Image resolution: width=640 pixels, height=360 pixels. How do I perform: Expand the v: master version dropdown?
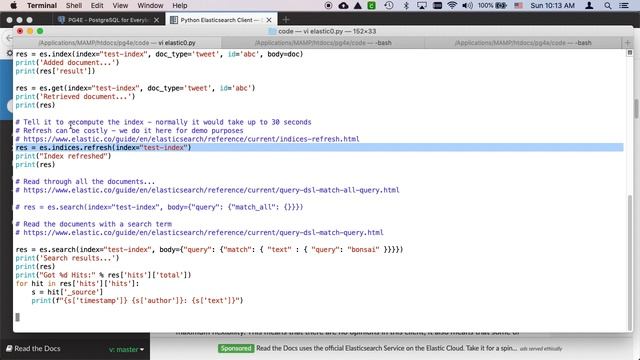tap(126, 349)
